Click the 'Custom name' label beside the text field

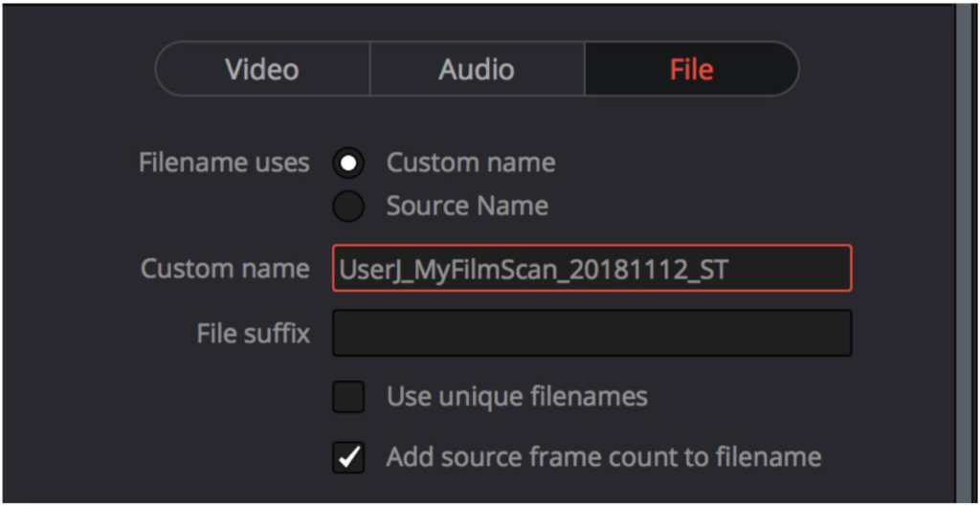click(225, 269)
